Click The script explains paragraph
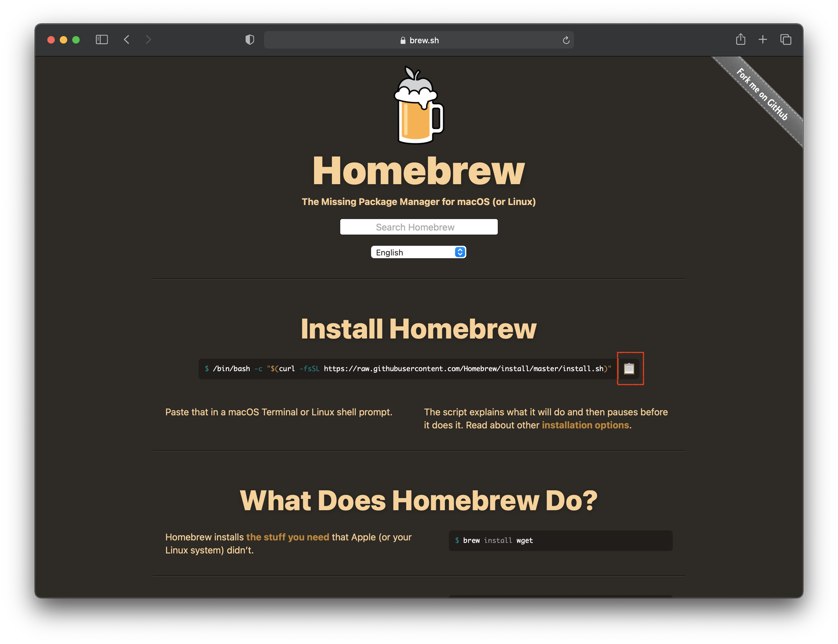The width and height of the screenshot is (838, 644). (546, 419)
